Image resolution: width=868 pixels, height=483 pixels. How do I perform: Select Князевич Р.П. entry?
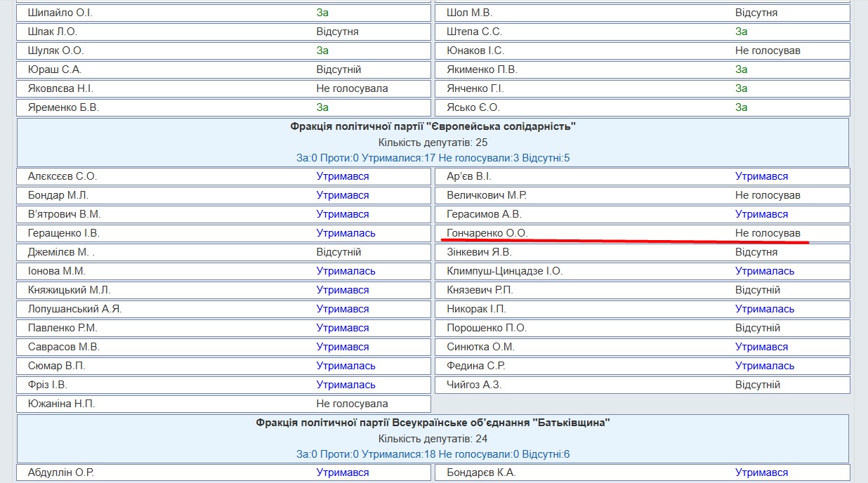pos(480,290)
